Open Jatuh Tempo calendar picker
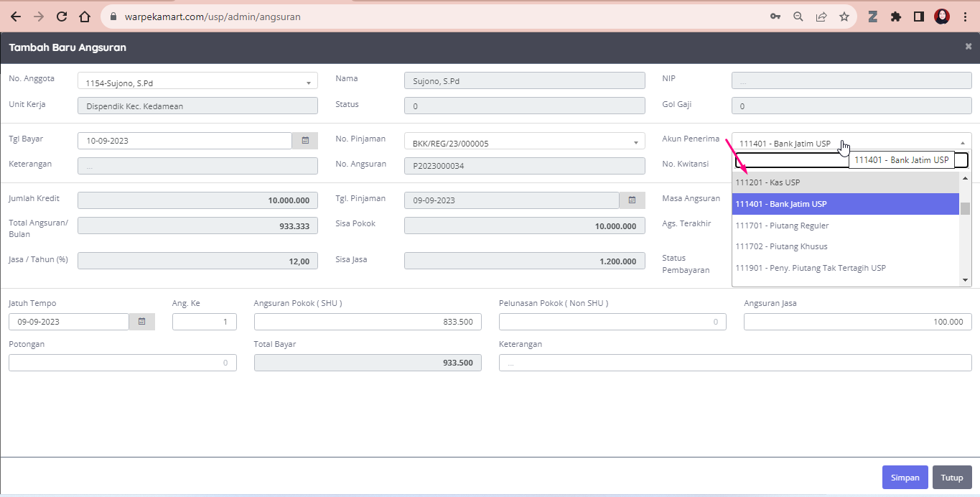The height and width of the screenshot is (497, 980). pyautogui.click(x=141, y=322)
